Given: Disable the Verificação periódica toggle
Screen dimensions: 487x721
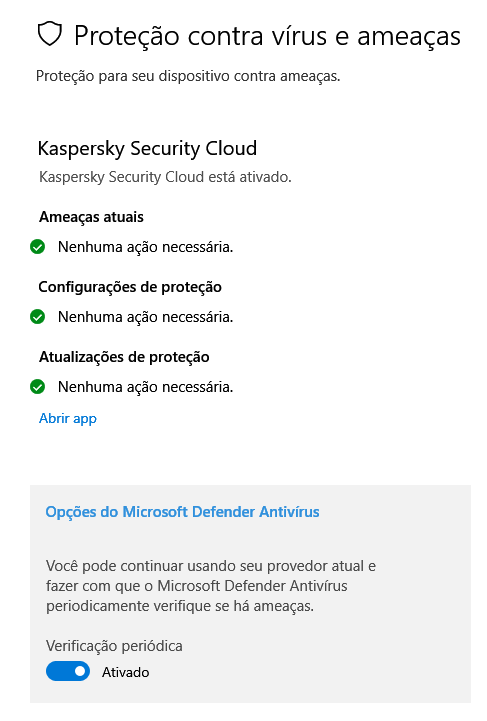Looking at the screenshot, I should (68, 672).
